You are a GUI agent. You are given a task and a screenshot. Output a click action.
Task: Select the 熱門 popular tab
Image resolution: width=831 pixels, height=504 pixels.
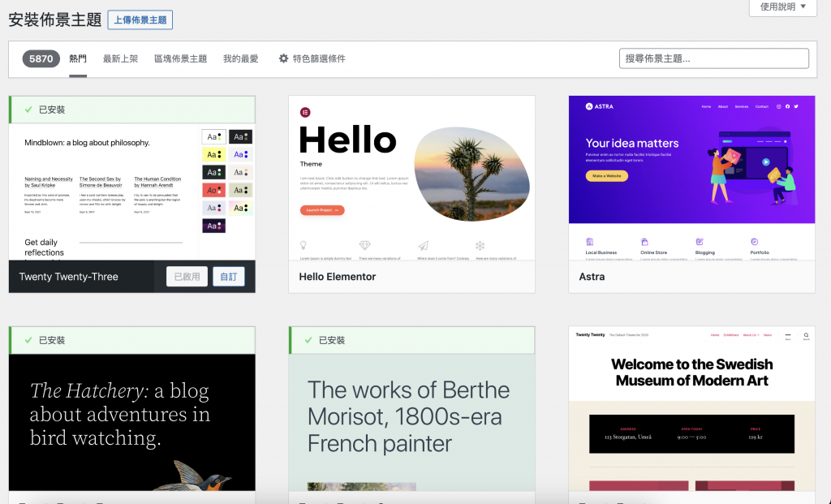point(78,58)
